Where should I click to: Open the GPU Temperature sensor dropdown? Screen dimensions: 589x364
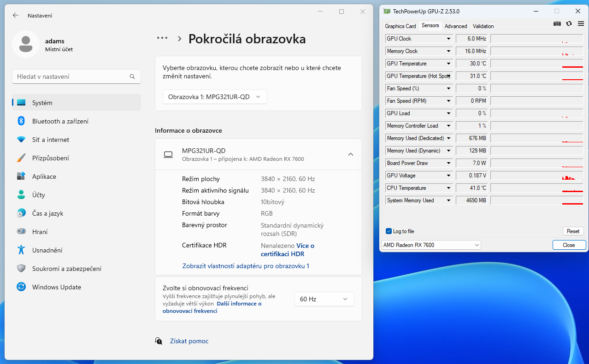coord(448,64)
